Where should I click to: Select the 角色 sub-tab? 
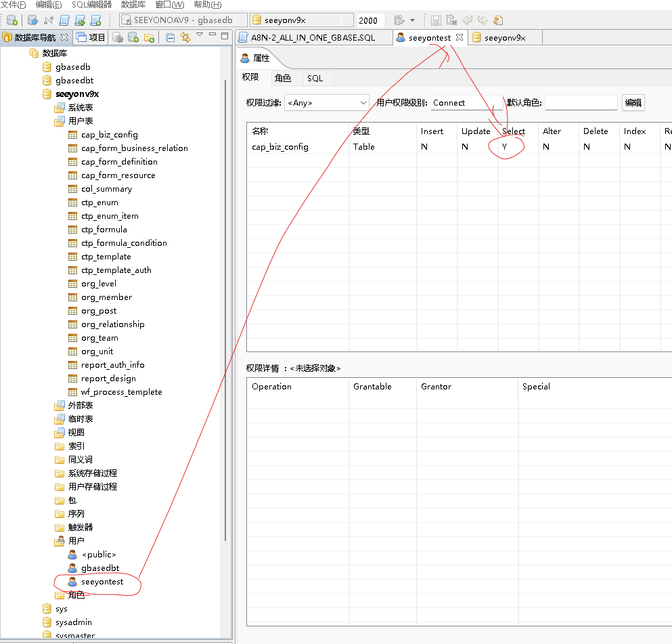[x=283, y=78]
